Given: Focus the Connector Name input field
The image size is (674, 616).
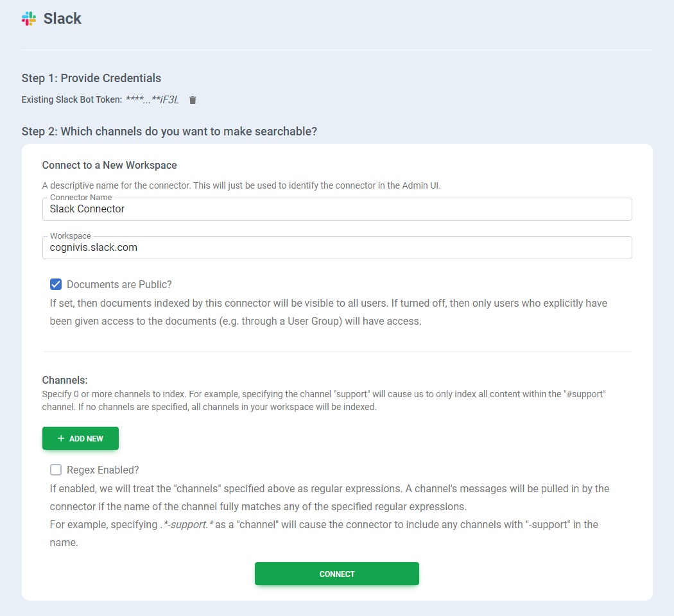Looking at the screenshot, I should click(x=337, y=209).
